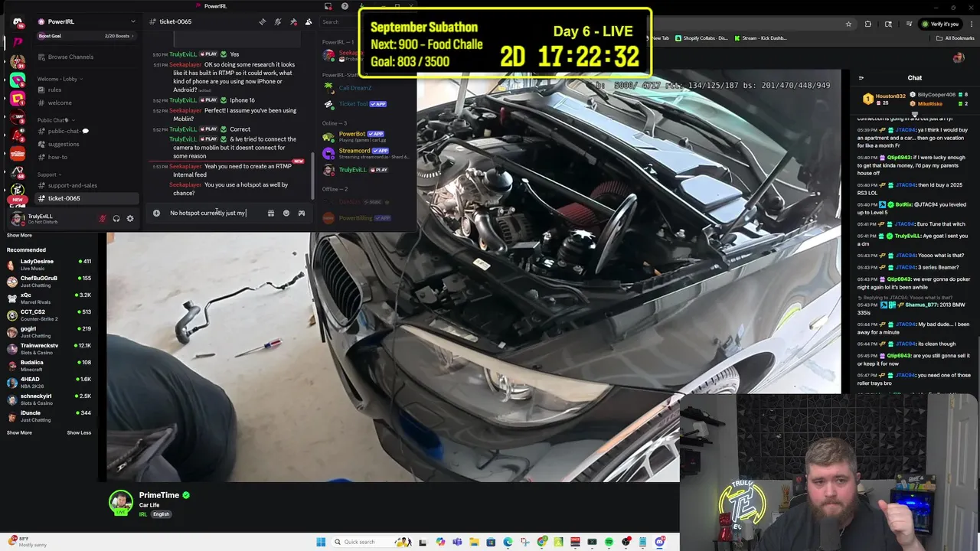Open the browser three-dot menu
The height and width of the screenshot is (551, 980).
click(x=970, y=24)
